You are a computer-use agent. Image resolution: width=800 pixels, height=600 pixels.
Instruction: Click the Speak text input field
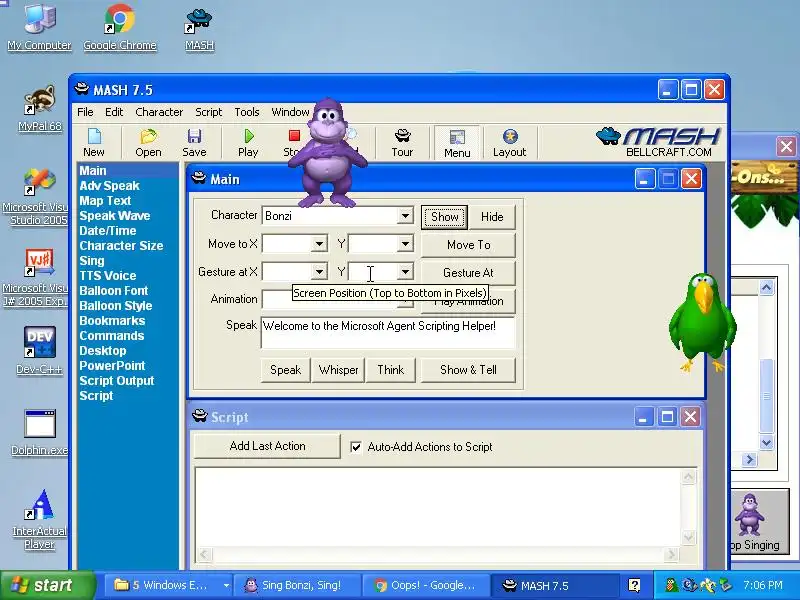pyautogui.click(x=388, y=333)
